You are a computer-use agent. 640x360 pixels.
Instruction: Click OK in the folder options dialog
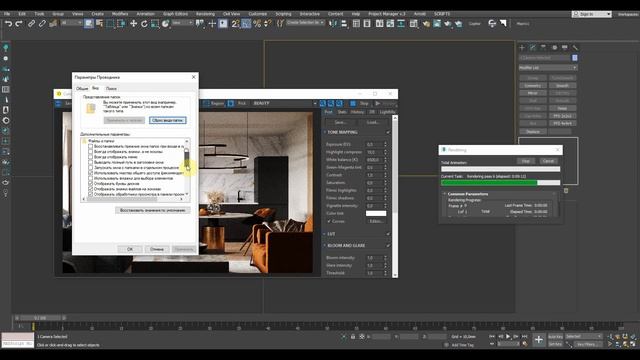[x=130, y=249]
